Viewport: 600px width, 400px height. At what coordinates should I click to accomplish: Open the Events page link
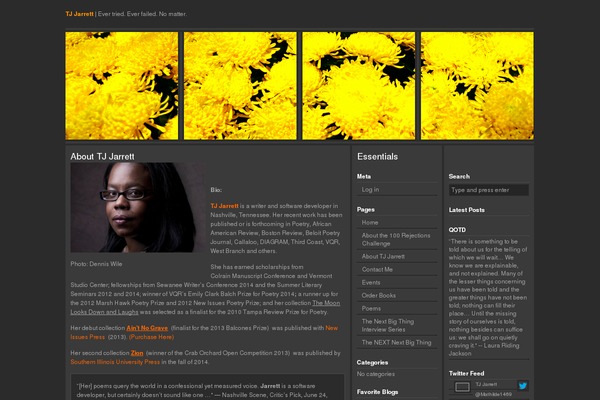pyautogui.click(x=371, y=282)
